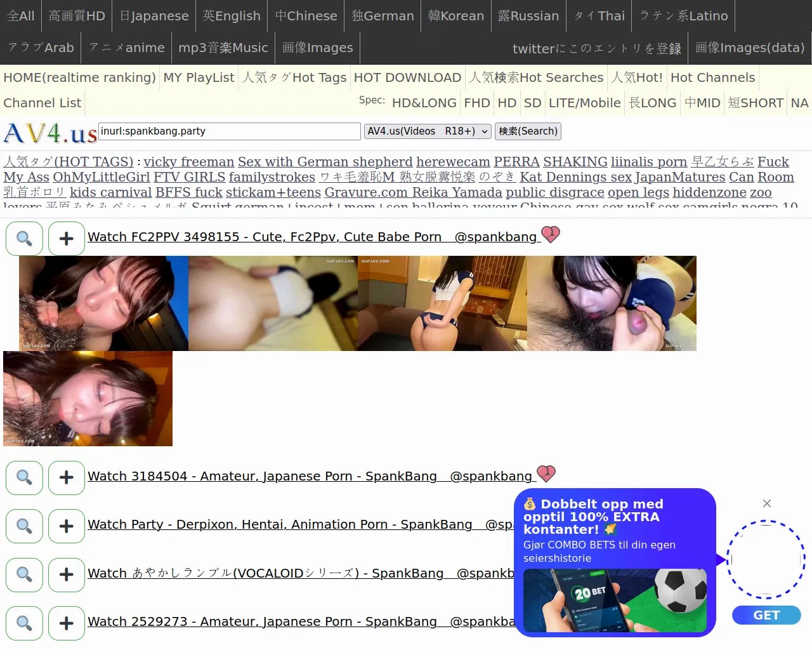Switch to the 高画質HD tab
Screen dimensions: 812x650
[77, 16]
